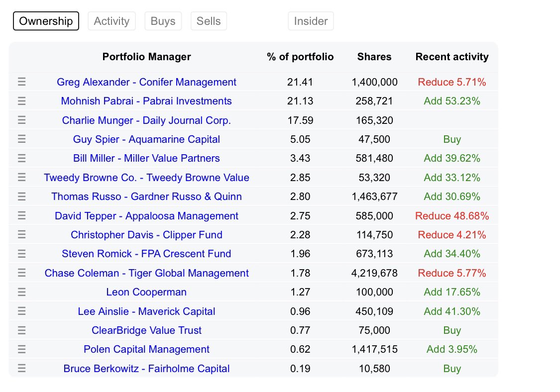Open Bruce Berkowitz - Fairholme Capital link
Screen dimensions: 560x392
pyautogui.click(x=146, y=369)
